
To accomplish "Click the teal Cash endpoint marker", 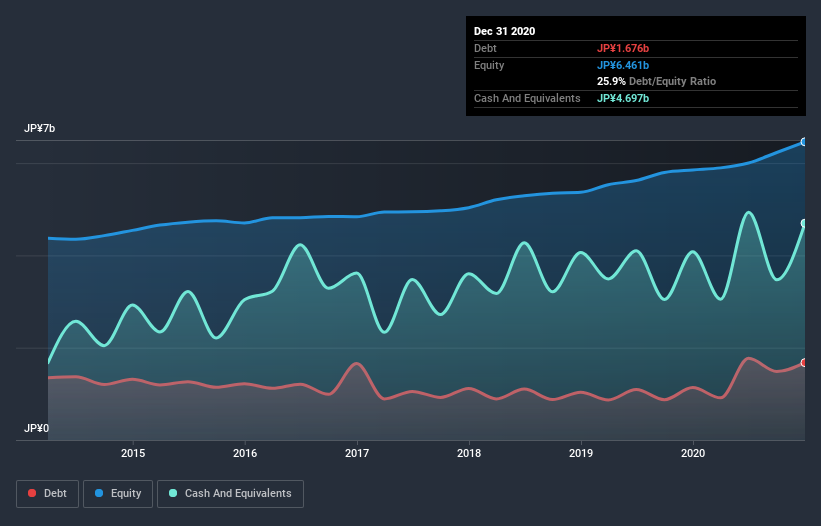I will (x=804, y=223).
